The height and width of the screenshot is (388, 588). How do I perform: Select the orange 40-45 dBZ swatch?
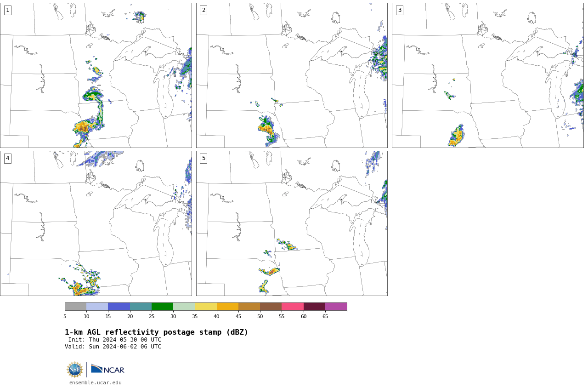point(227,307)
